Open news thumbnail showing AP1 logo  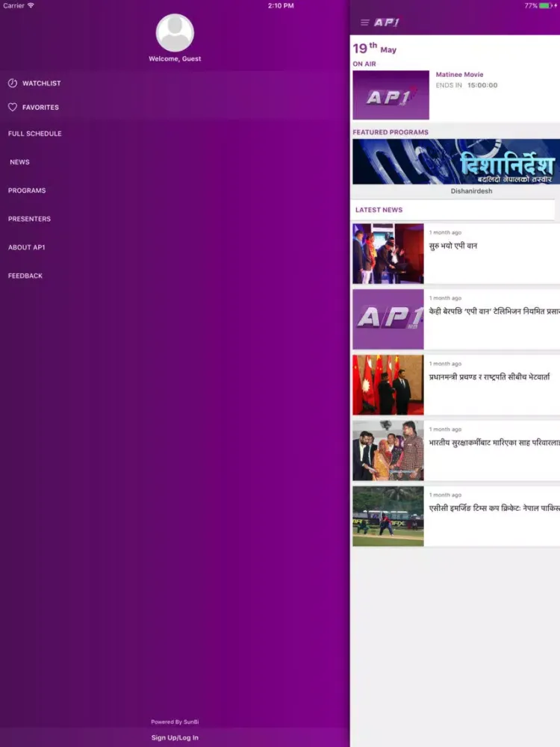[388, 319]
